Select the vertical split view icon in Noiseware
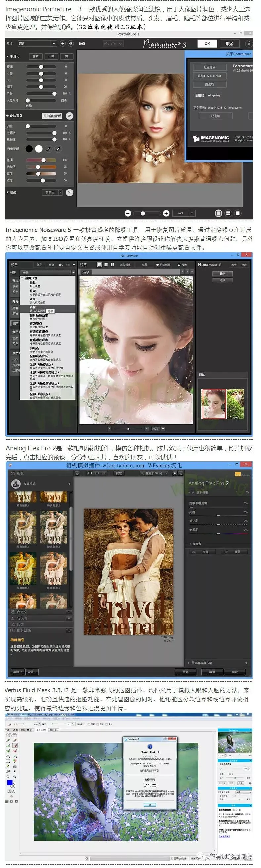 112,264
